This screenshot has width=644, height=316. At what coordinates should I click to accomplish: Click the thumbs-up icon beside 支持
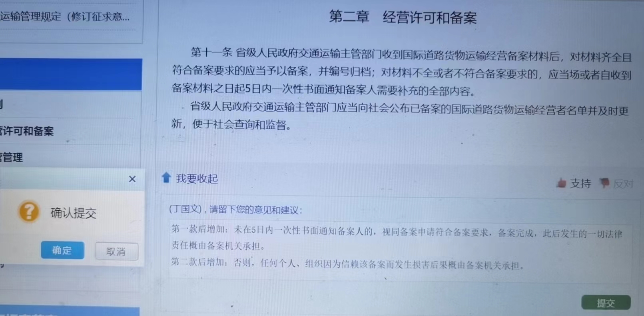tap(561, 183)
